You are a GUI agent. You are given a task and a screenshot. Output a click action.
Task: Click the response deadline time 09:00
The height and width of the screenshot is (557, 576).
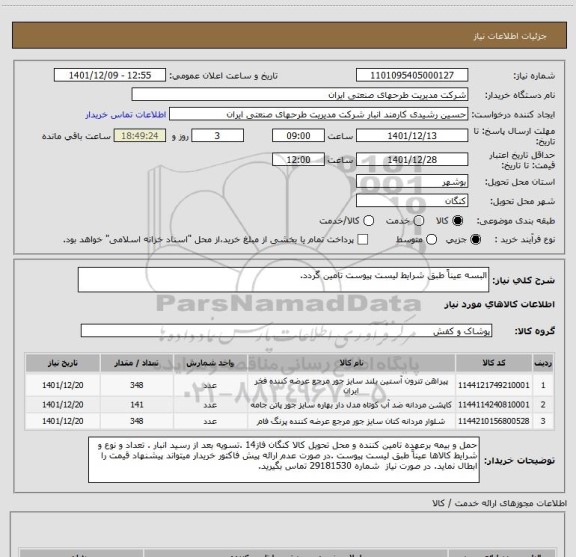298,136
